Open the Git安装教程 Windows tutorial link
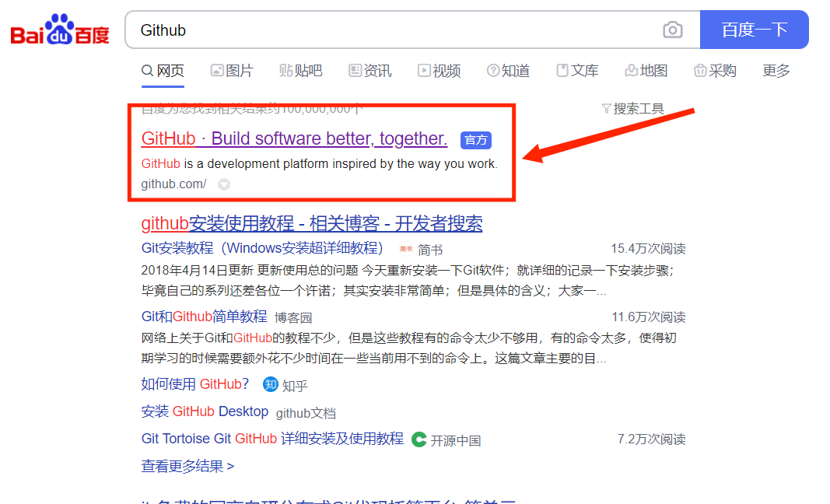Image resolution: width=830 pixels, height=504 pixels. coord(264,249)
